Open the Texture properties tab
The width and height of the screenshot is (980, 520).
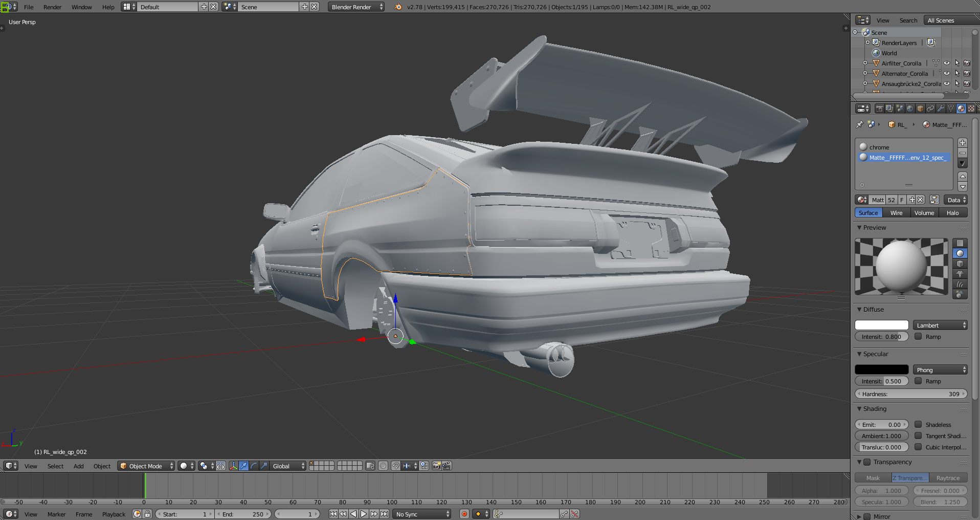tap(971, 109)
